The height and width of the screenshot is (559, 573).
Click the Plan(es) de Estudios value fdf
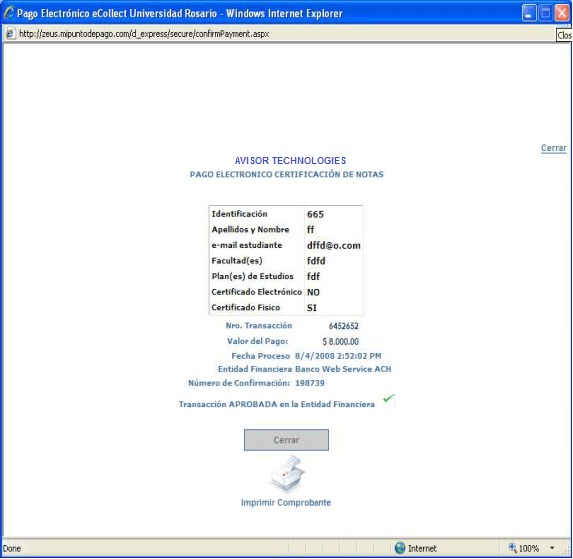(314, 277)
